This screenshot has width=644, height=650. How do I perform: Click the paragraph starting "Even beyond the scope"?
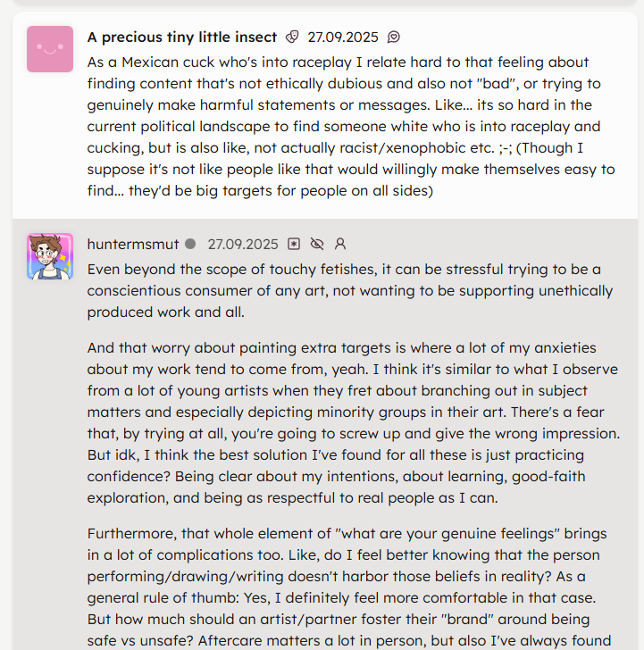(350, 290)
